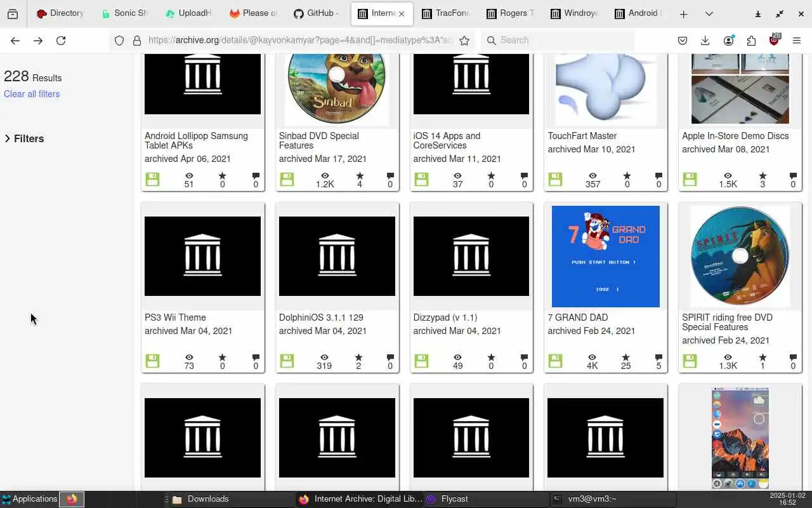The image size is (812, 508).
Task: Click Clear all filters link
Action: [32, 94]
